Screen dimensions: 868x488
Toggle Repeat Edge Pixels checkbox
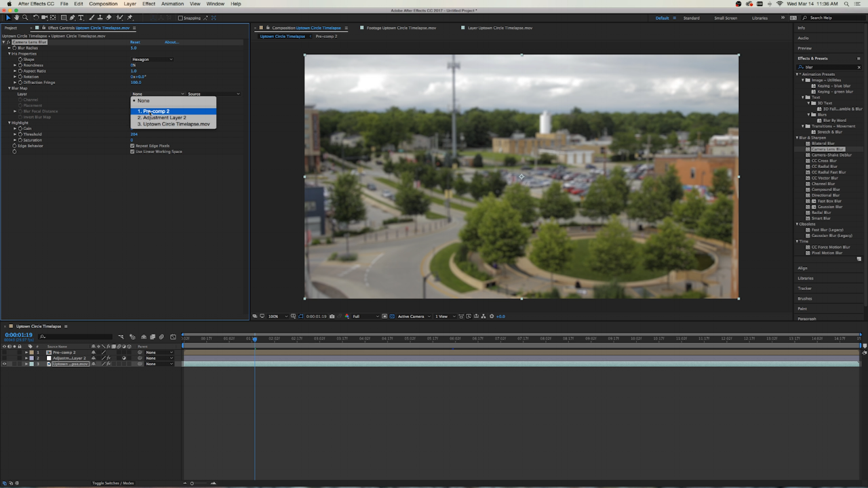point(132,146)
